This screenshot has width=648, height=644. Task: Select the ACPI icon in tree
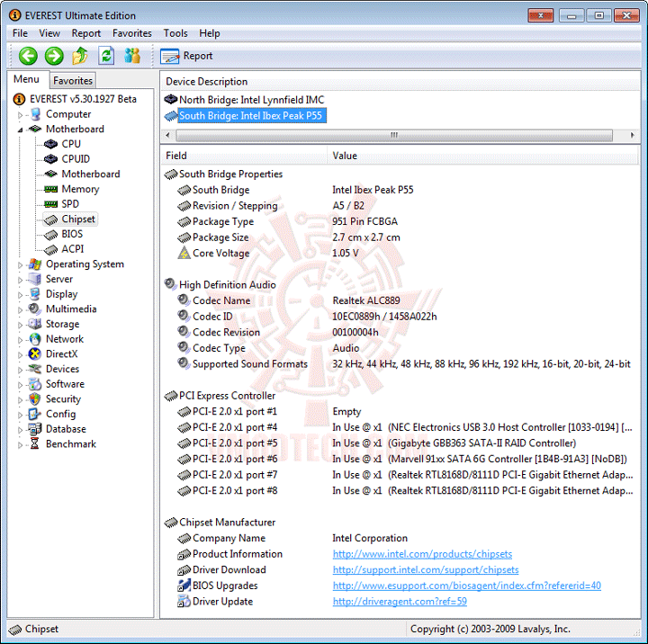point(50,249)
